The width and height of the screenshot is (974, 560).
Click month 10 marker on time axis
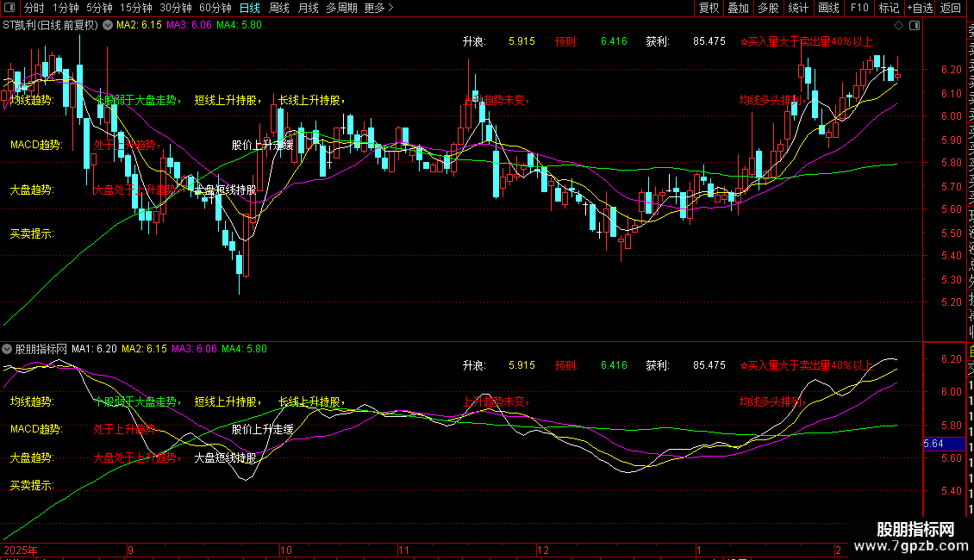coord(286,550)
